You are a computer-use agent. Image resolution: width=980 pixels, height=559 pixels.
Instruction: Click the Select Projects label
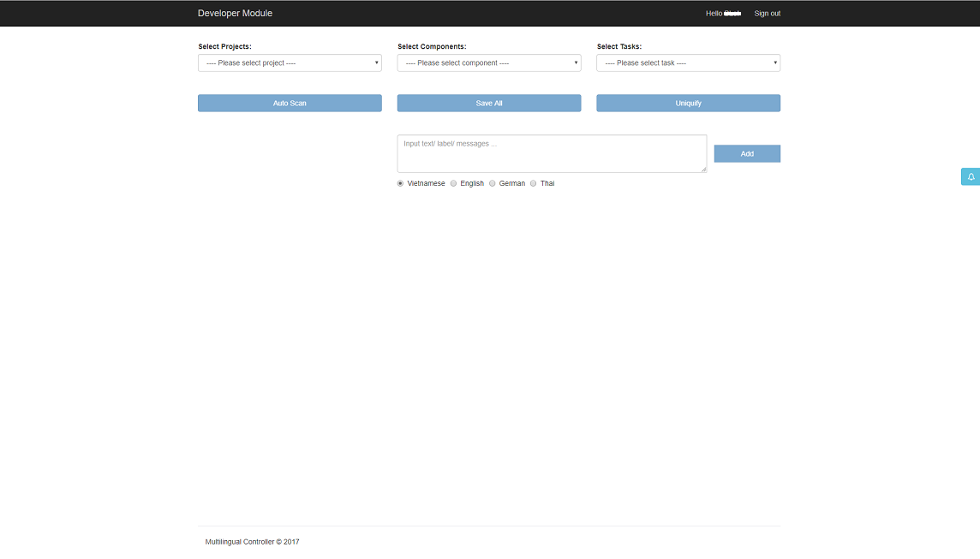pyautogui.click(x=225, y=47)
